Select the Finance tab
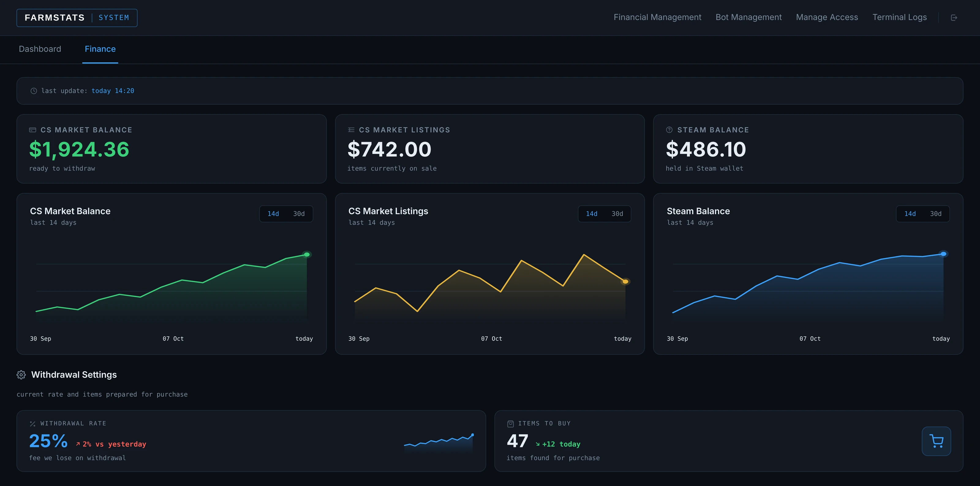980x486 pixels. [x=100, y=49]
